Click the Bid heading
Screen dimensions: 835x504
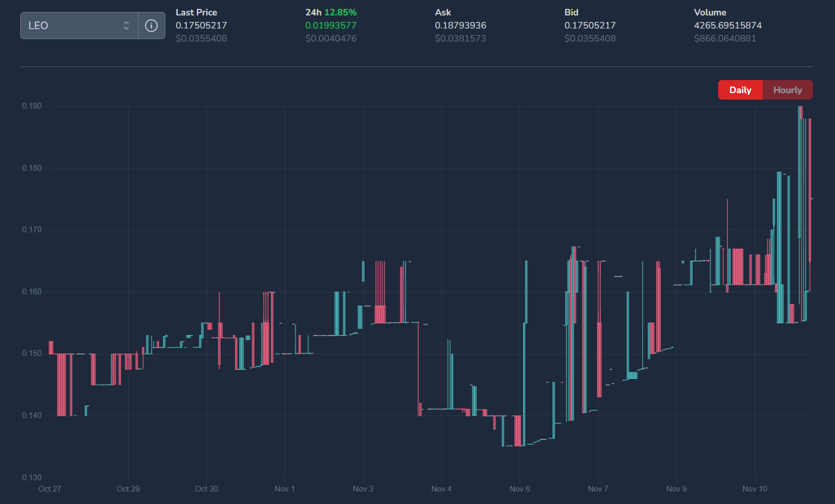572,12
